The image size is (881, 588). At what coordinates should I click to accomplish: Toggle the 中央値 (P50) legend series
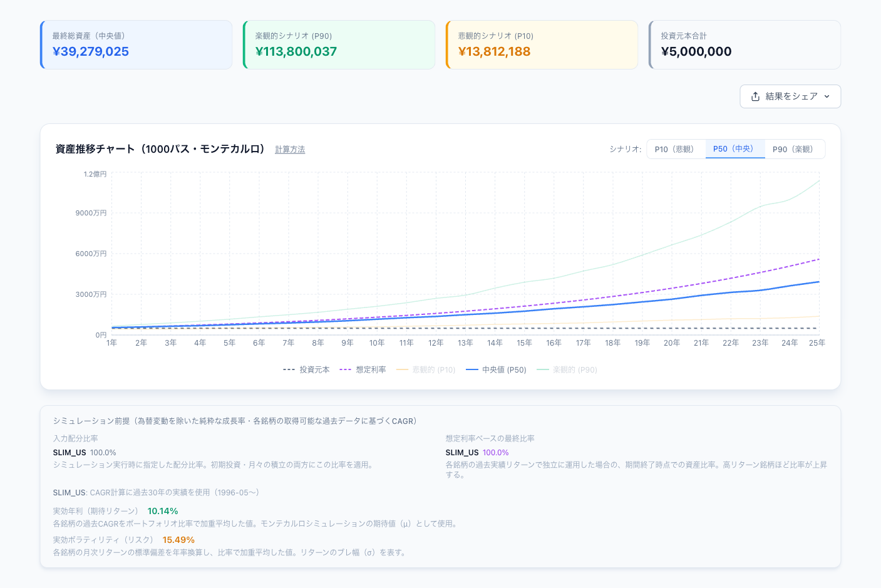click(x=496, y=370)
